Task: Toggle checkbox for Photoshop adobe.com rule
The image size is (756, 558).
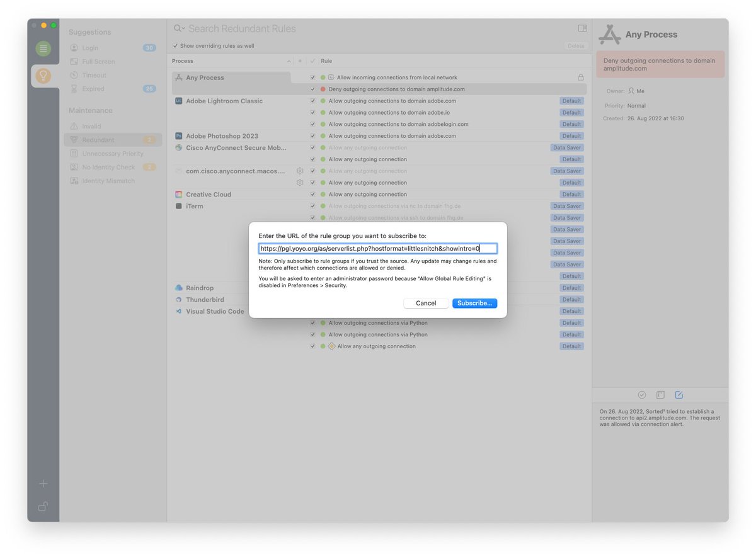Action: point(312,136)
